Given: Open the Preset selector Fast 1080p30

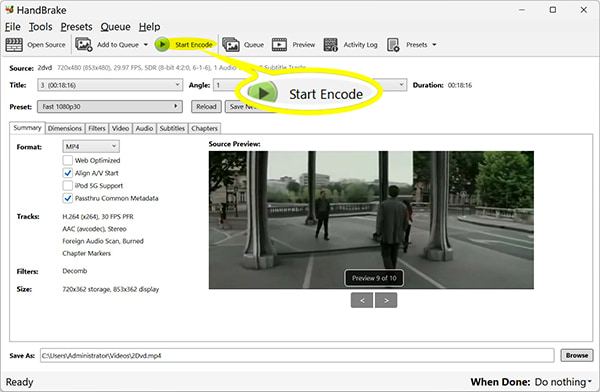Looking at the screenshot, I should click(x=110, y=106).
